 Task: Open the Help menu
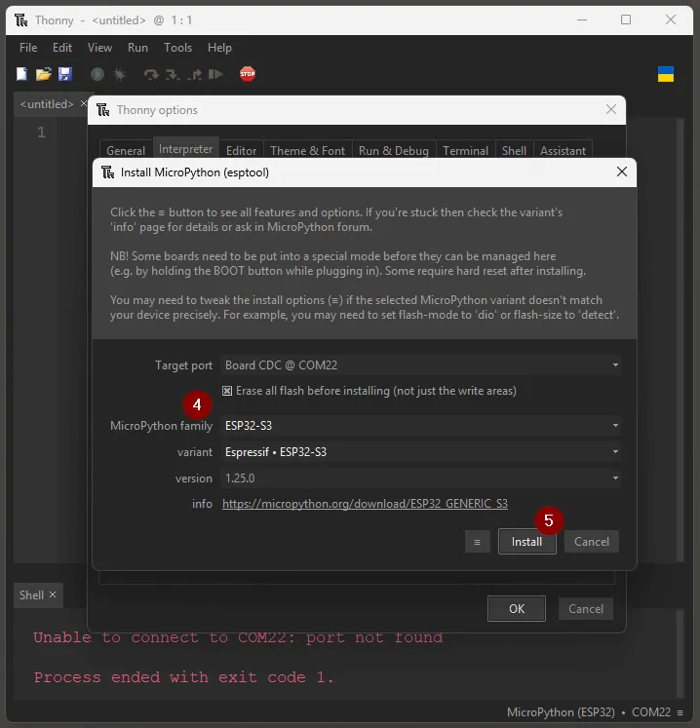pyautogui.click(x=219, y=48)
